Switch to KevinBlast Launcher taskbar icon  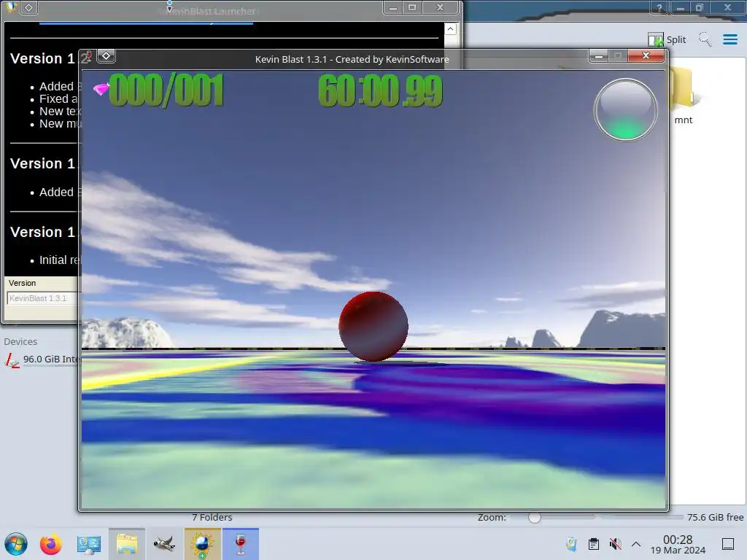(x=203, y=544)
